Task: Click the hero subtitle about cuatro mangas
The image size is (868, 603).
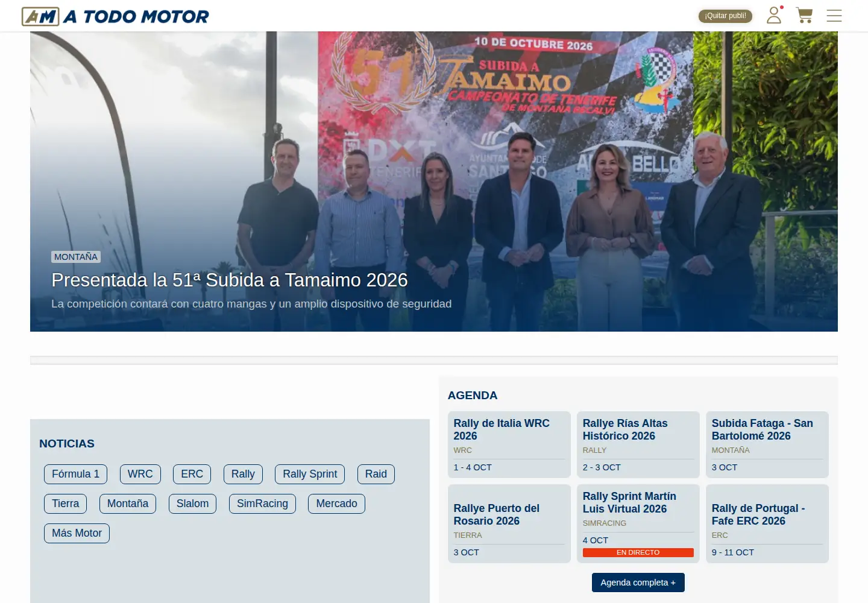Action: [251, 304]
